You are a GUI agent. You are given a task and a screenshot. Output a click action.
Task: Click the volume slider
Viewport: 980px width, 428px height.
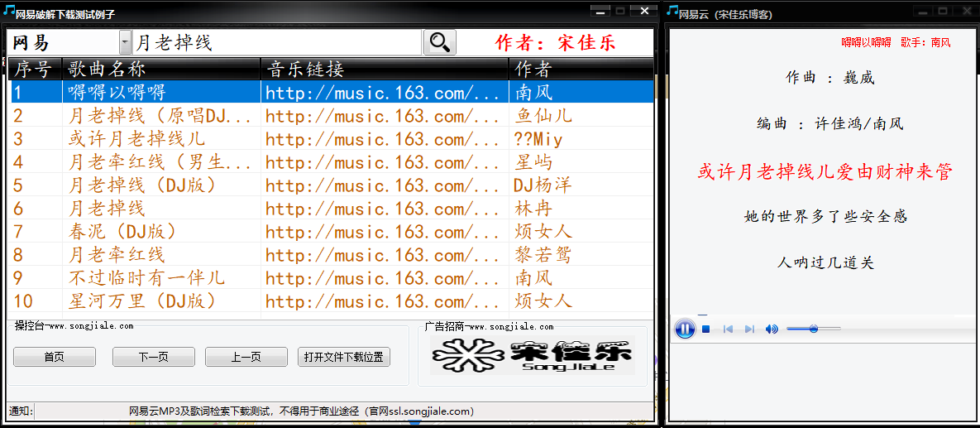click(813, 329)
